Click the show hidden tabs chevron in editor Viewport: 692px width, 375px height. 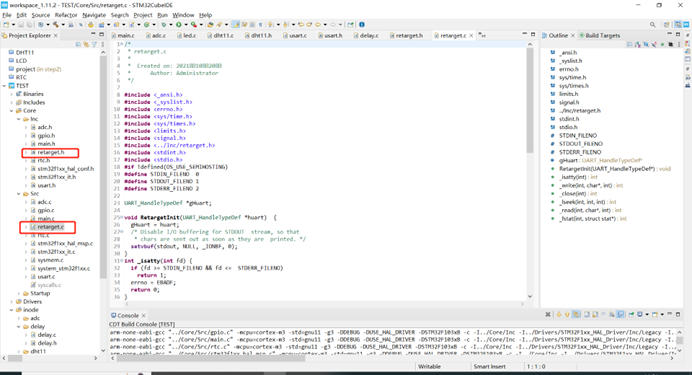click(482, 35)
